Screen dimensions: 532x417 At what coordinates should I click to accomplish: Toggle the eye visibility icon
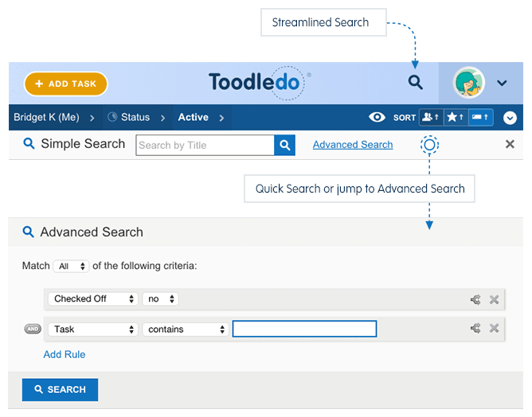pos(377,118)
